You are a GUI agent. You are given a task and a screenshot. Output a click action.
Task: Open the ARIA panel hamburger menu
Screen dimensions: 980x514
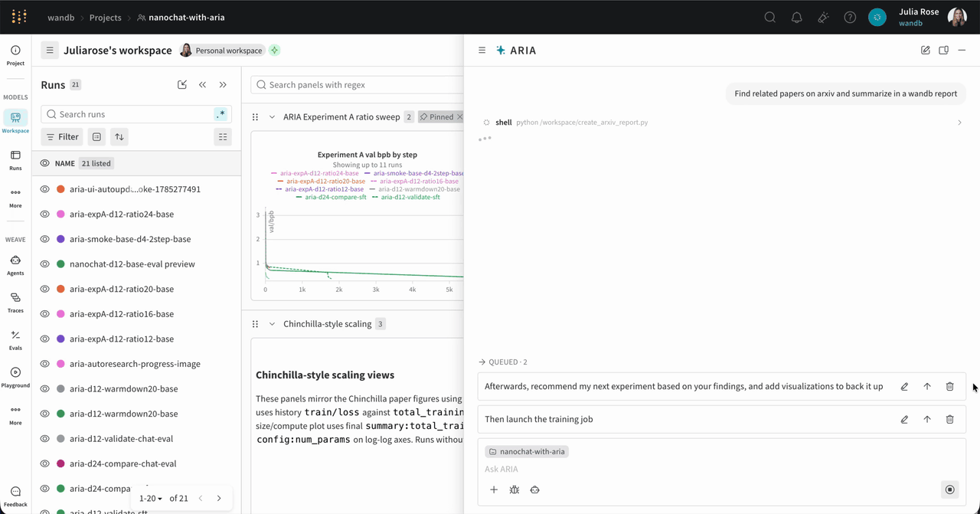click(482, 51)
